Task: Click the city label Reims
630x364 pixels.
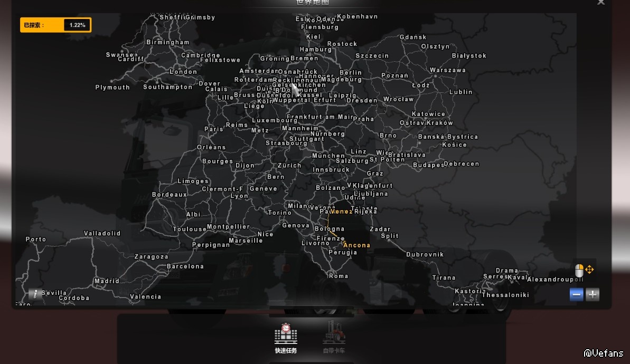Action: [237, 125]
